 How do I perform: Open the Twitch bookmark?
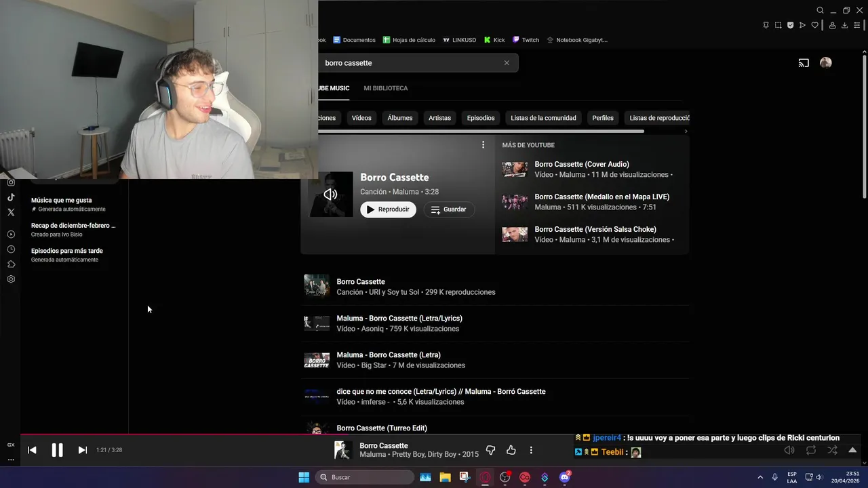(526, 40)
